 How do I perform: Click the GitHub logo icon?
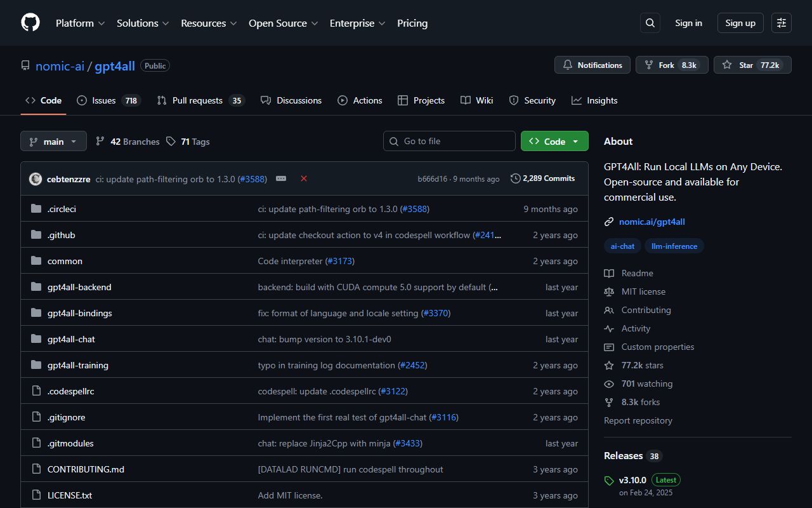point(30,23)
